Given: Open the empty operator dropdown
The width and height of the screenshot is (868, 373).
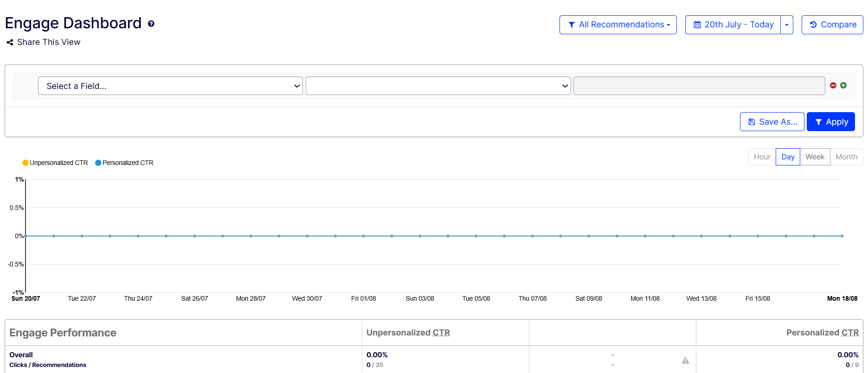Looking at the screenshot, I should (438, 86).
